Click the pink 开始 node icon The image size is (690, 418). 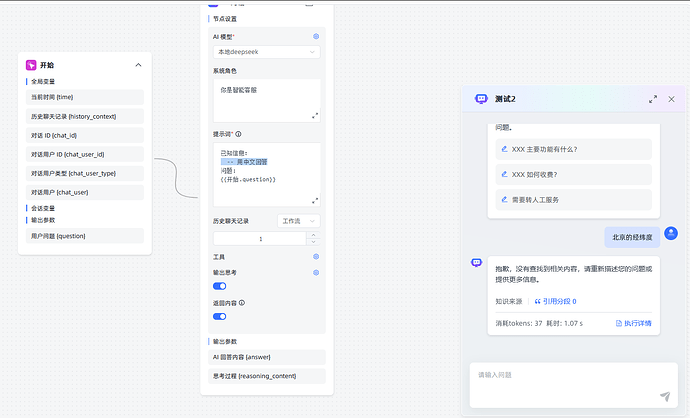[x=31, y=65]
